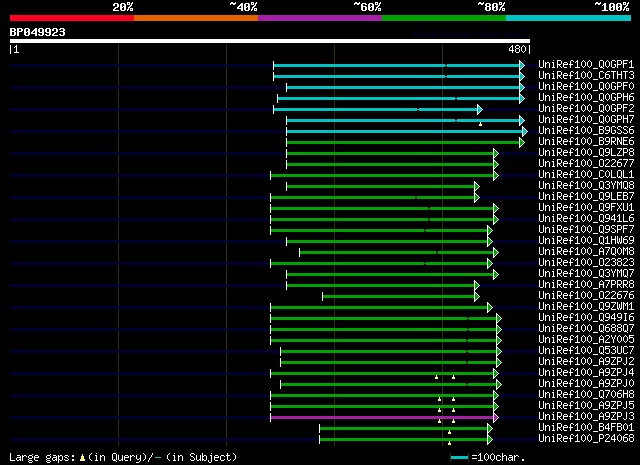Click the UniRef100_Q53UC7 label
The image size is (640, 465).
click(x=586, y=351)
